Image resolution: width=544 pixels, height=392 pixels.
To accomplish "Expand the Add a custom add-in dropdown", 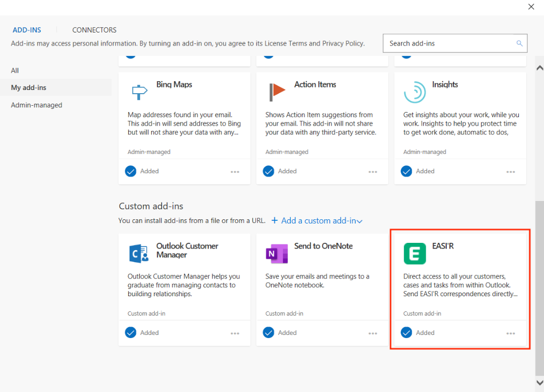I will point(317,221).
